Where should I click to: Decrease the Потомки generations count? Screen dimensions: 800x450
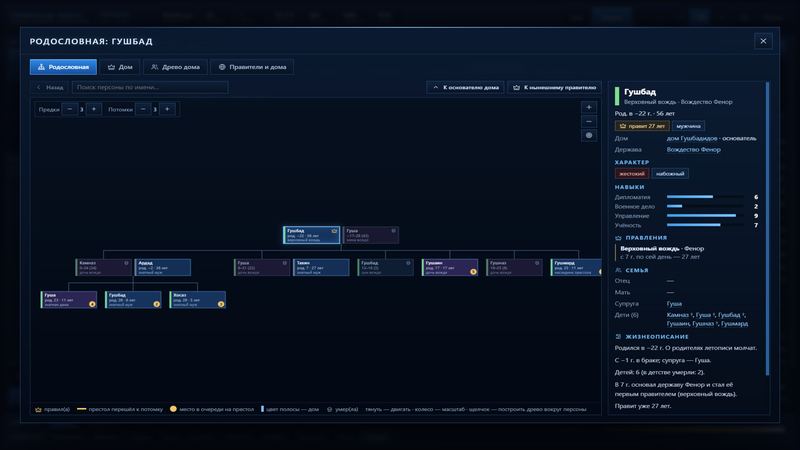(x=143, y=109)
